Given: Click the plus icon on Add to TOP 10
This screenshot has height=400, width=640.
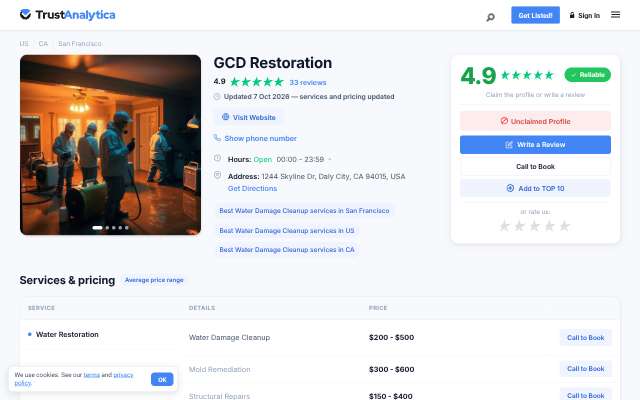Looking at the screenshot, I should (510, 188).
